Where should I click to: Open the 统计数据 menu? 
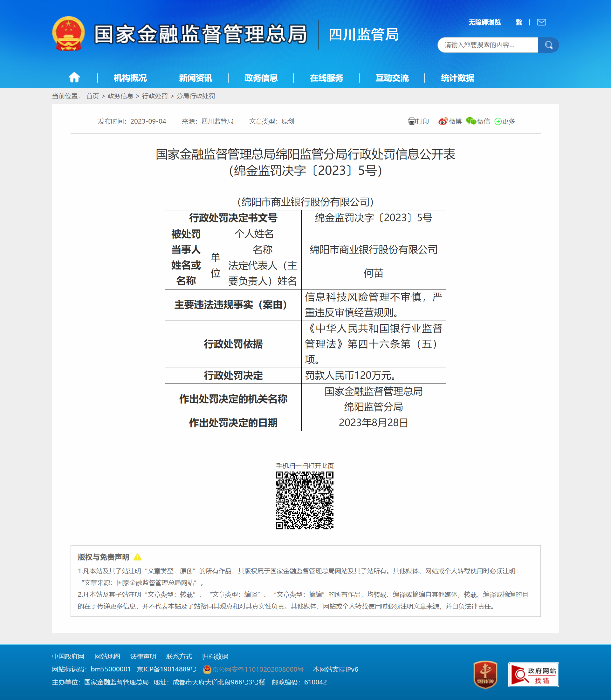tap(457, 78)
